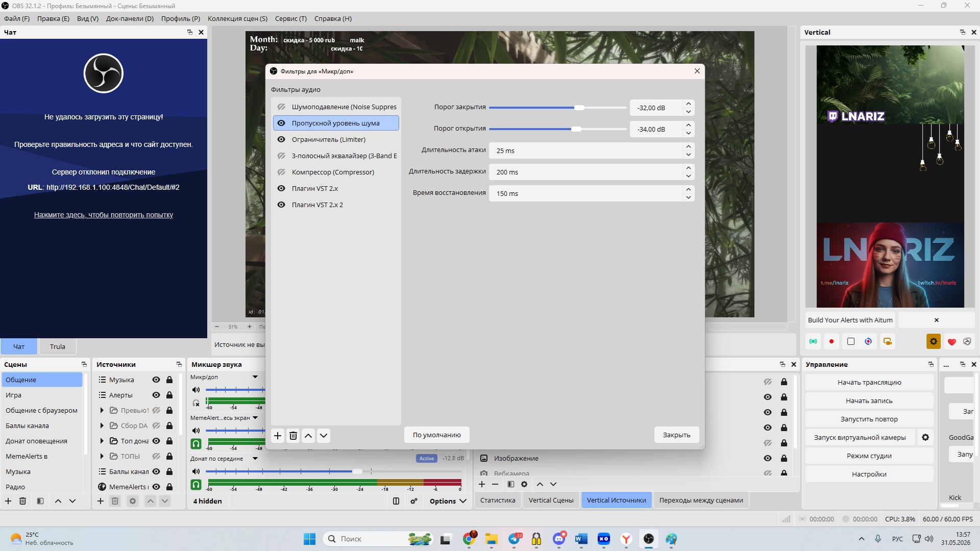Toggle Ограничитель (Limiter) filter visibility

tap(281, 139)
